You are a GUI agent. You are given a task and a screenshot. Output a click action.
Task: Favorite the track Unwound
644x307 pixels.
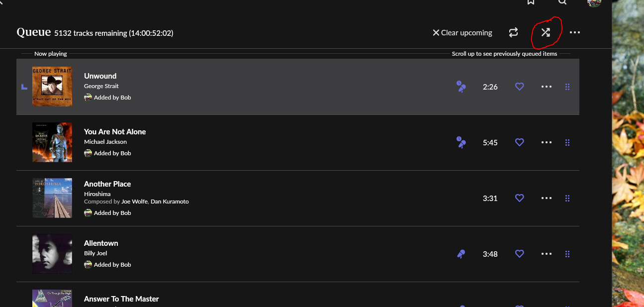pyautogui.click(x=520, y=87)
